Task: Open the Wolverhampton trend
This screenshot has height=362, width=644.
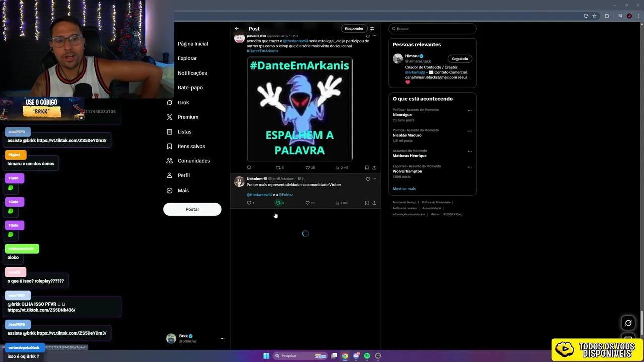Action: 408,171
